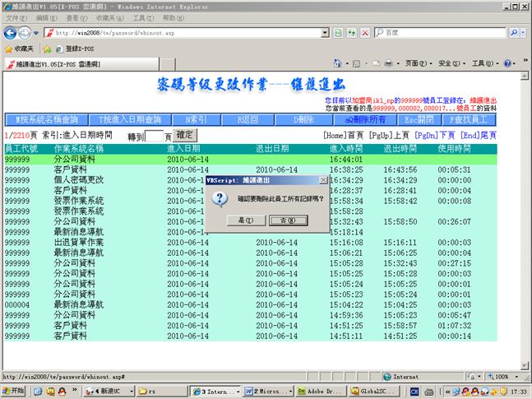The height and width of the screenshot is (399, 532).
Task: Click the IE Back navigation arrow
Action: point(10,33)
